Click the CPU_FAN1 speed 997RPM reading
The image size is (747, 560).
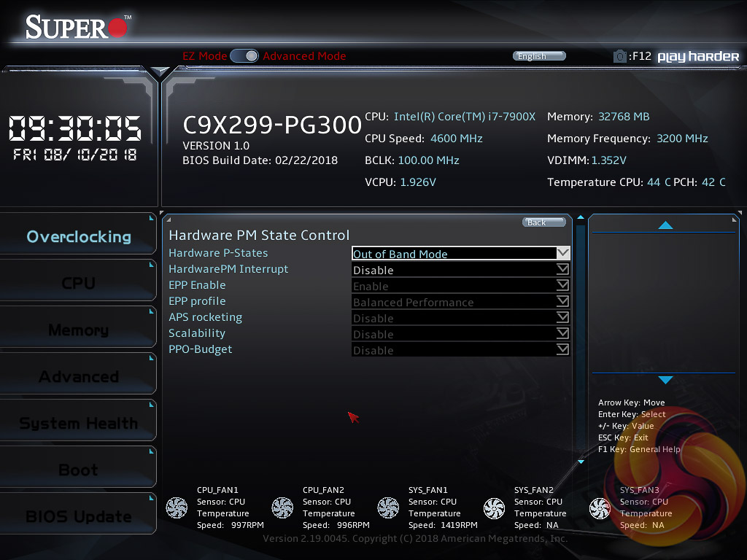click(247, 525)
